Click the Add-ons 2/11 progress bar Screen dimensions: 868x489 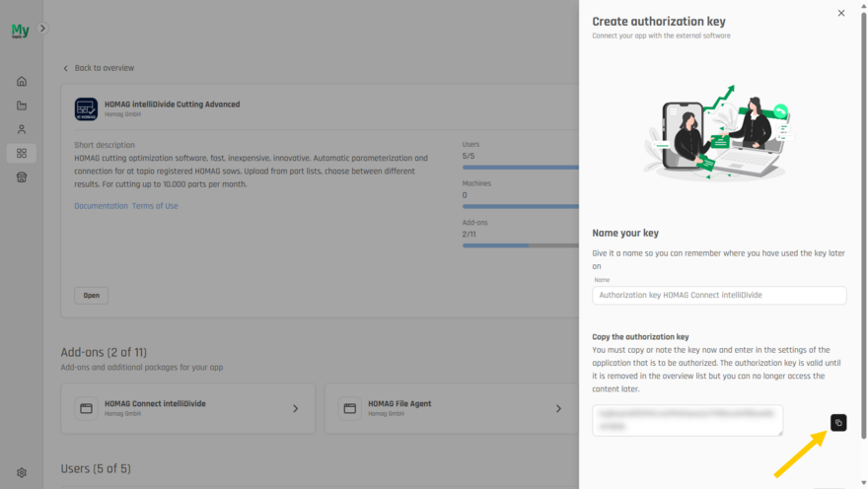[x=521, y=245]
